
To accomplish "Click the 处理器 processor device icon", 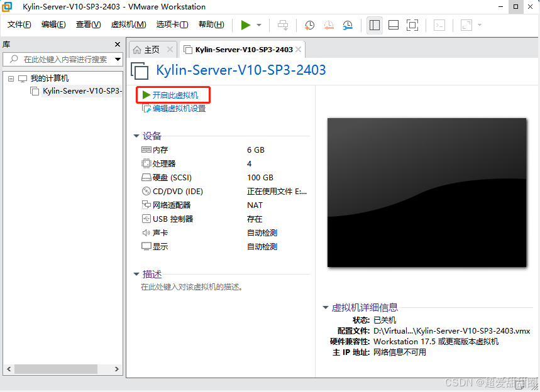I will [146, 163].
